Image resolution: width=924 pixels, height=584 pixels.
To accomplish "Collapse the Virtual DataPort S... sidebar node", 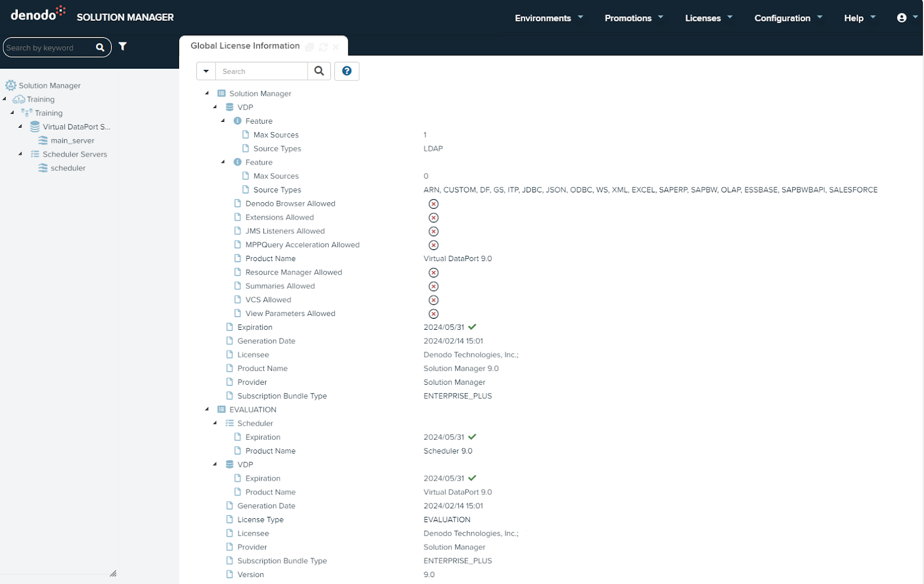I will point(21,126).
